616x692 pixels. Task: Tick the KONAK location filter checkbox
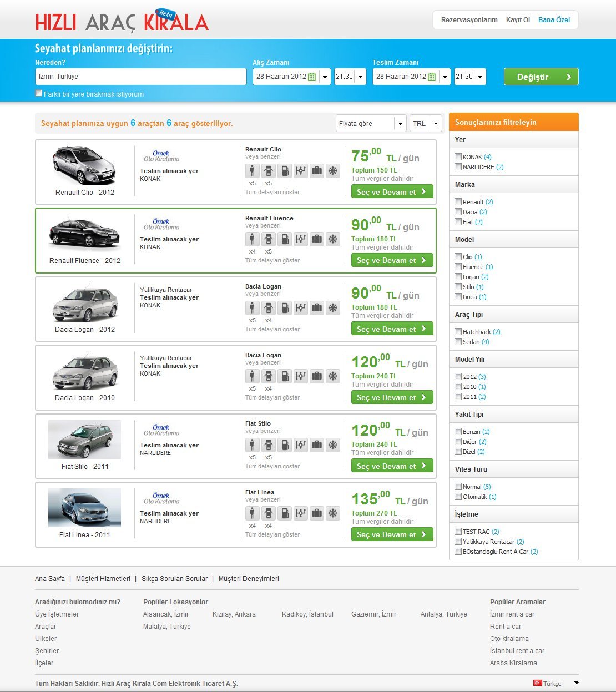tap(458, 157)
